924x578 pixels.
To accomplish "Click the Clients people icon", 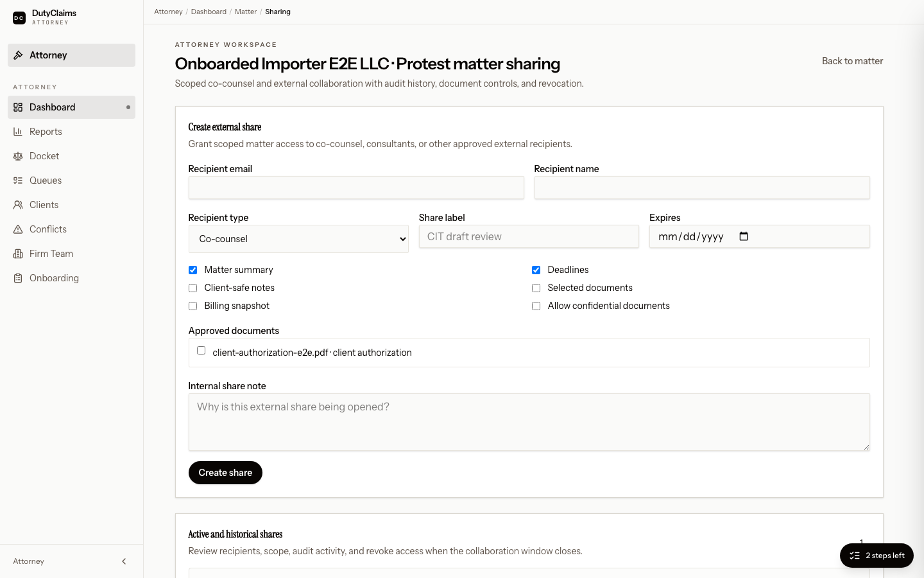I will 18,205.
